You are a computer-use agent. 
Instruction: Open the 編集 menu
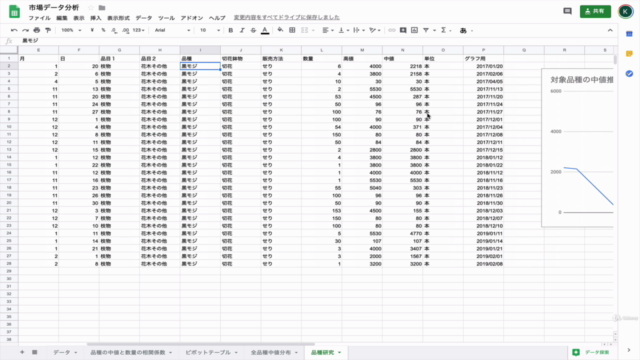(62, 18)
